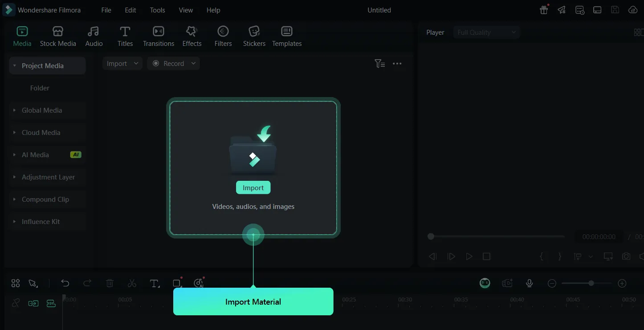This screenshot has width=644, height=330.
Task: Select the text tool in timeline toolbar
Action: 155,283
